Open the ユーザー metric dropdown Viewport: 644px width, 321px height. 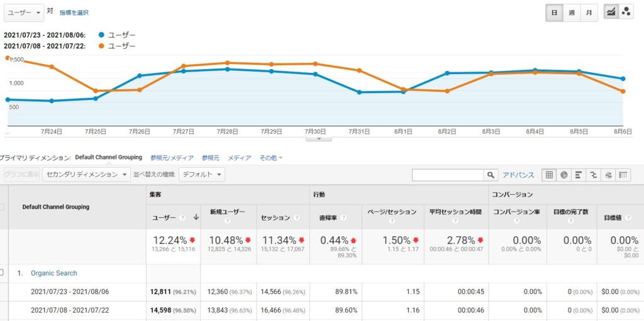click(24, 13)
